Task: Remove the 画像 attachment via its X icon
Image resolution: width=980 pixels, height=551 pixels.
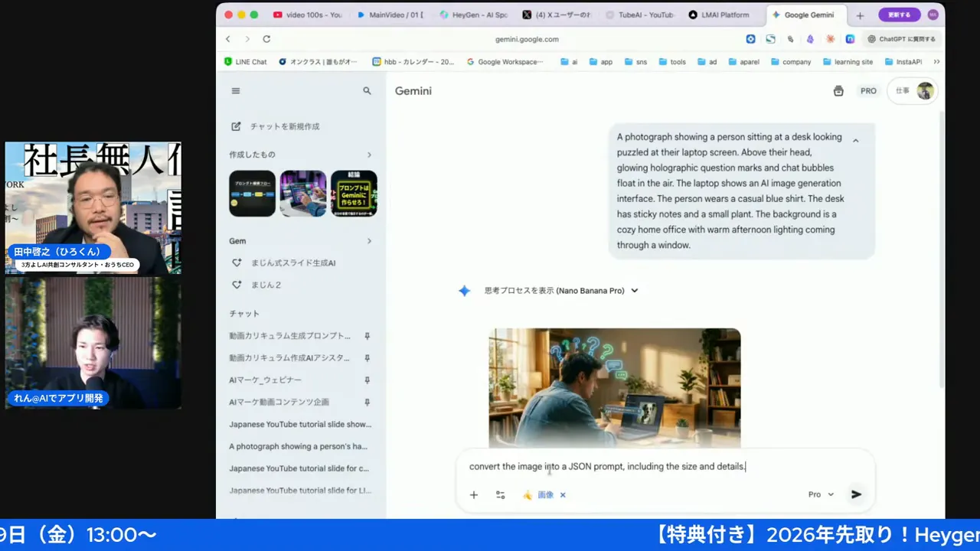Action: (563, 494)
